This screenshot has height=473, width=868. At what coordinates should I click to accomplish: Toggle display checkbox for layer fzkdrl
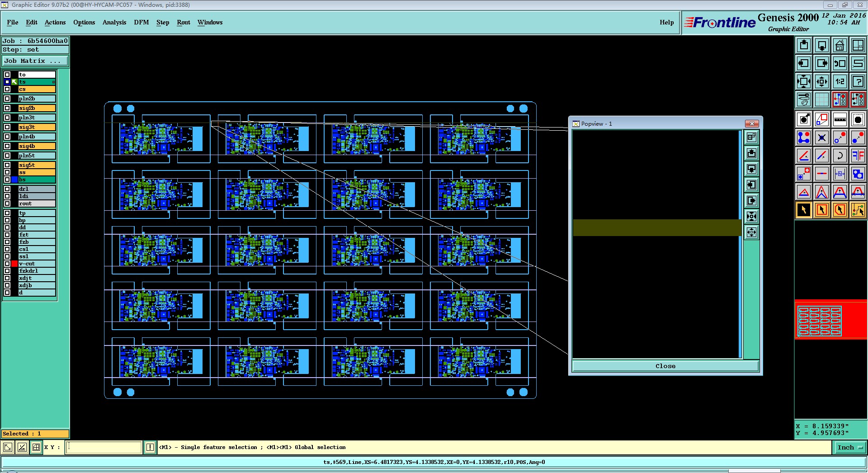(x=7, y=271)
